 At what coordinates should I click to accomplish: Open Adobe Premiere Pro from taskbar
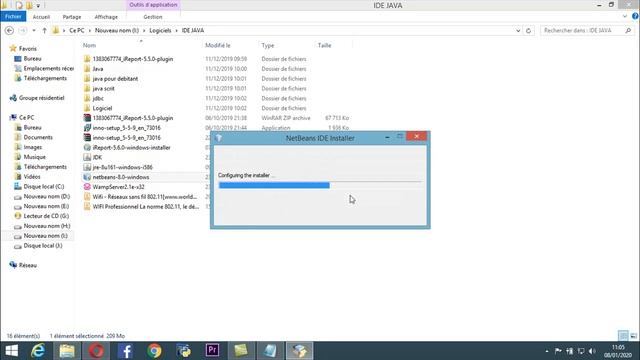(212, 351)
